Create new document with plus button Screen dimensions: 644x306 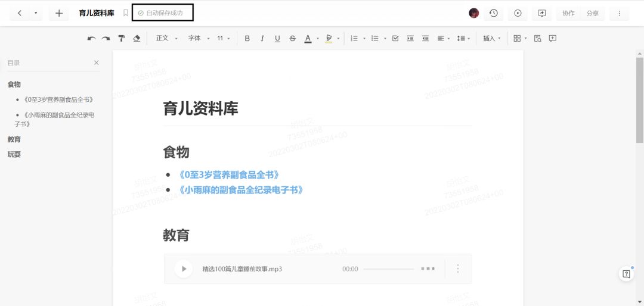pos(58,13)
